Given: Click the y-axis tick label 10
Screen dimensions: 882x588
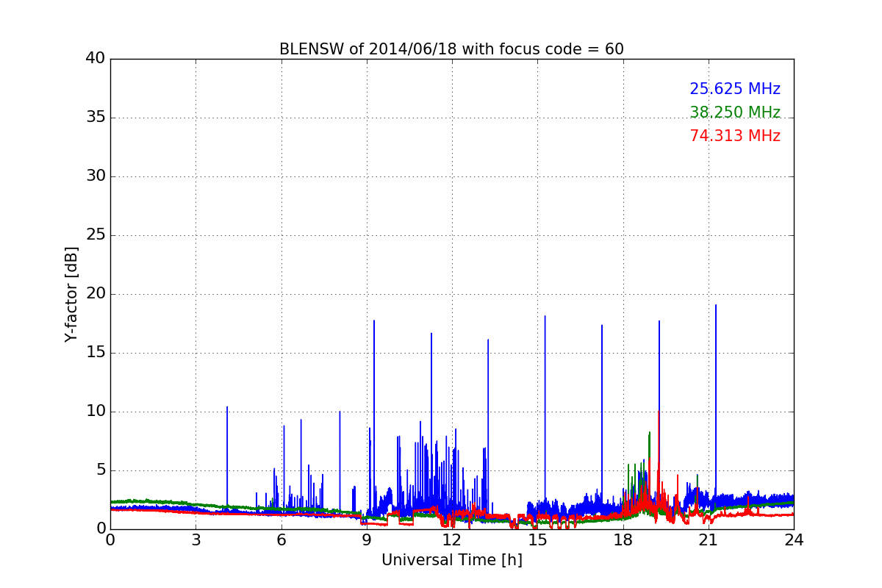Looking at the screenshot, I should (x=96, y=412).
